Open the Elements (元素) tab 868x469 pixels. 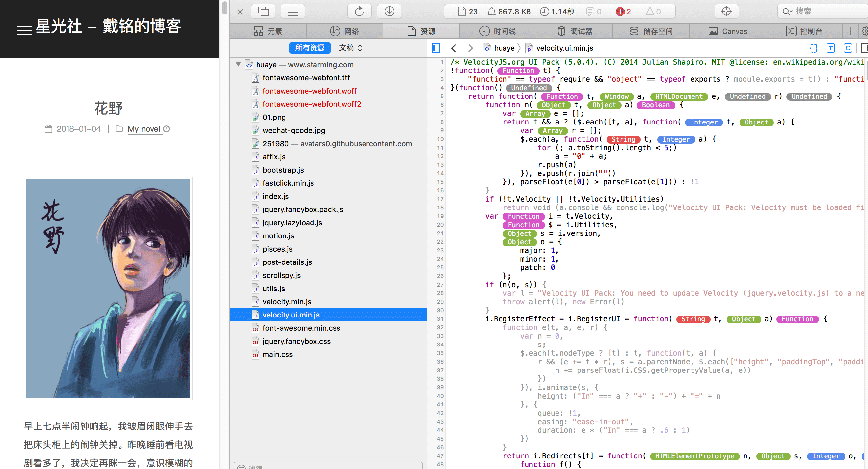pos(268,31)
